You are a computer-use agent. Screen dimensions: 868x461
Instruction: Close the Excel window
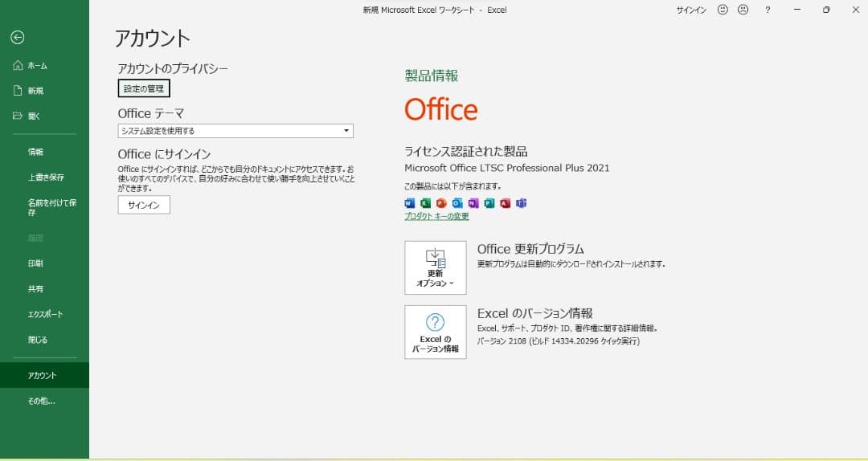coord(855,10)
